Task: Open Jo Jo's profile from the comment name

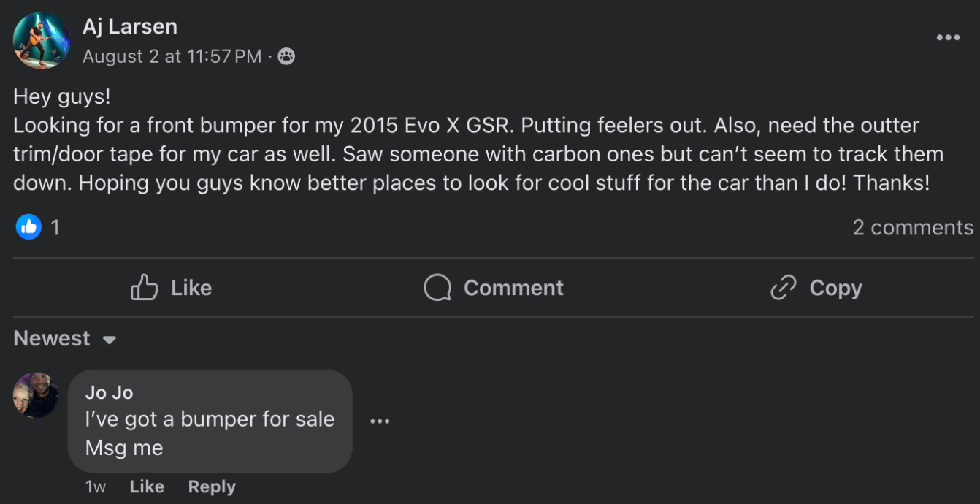Action: [x=110, y=392]
